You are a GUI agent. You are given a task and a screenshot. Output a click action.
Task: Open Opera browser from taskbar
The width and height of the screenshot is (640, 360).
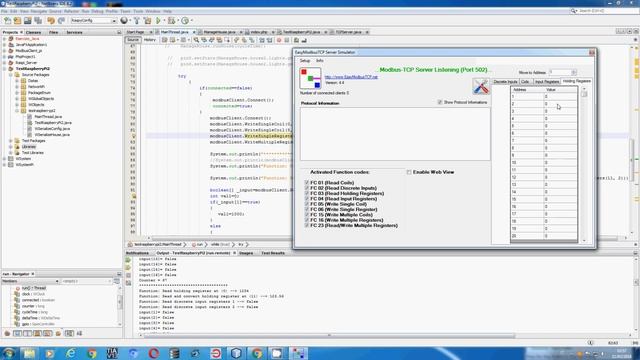pyautogui.click(x=153, y=353)
